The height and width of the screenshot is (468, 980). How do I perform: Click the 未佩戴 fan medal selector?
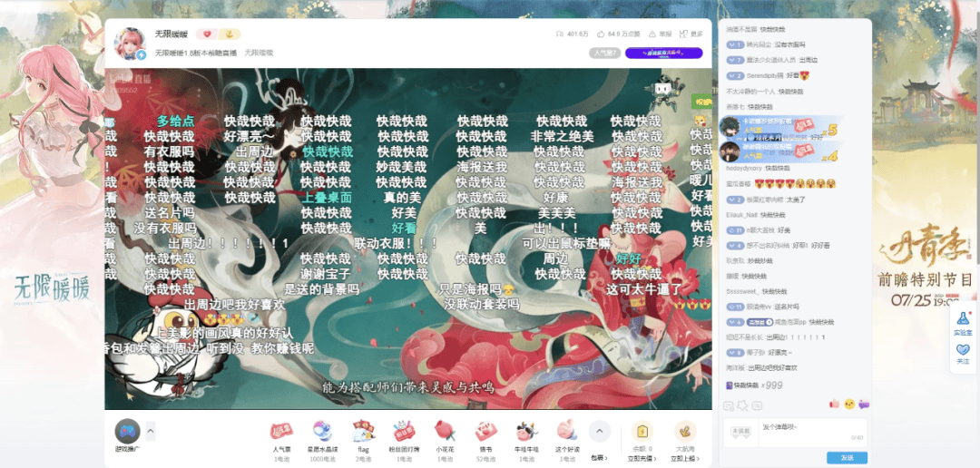741,431
